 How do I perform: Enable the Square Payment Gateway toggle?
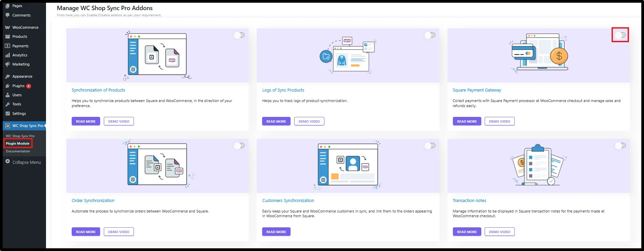pyautogui.click(x=620, y=35)
